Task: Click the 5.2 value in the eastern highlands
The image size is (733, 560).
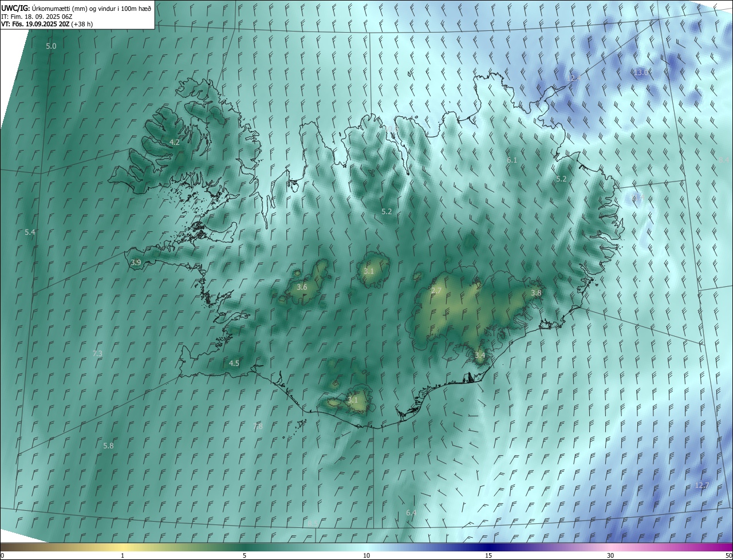Action: pyautogui.click(x=561, y=179)
